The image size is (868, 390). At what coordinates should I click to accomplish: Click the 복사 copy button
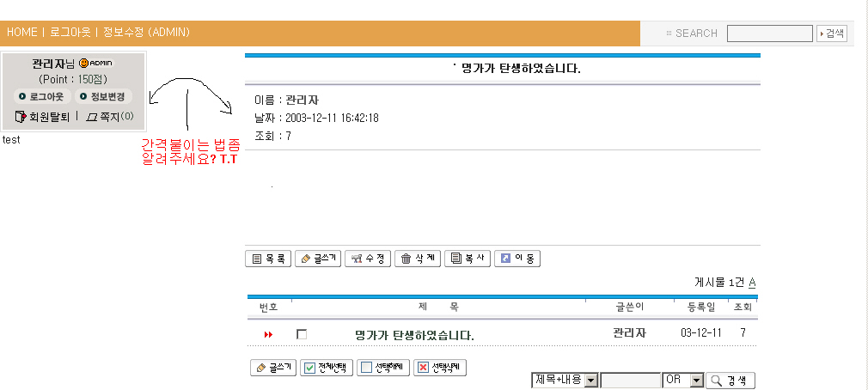click(468, 259)
